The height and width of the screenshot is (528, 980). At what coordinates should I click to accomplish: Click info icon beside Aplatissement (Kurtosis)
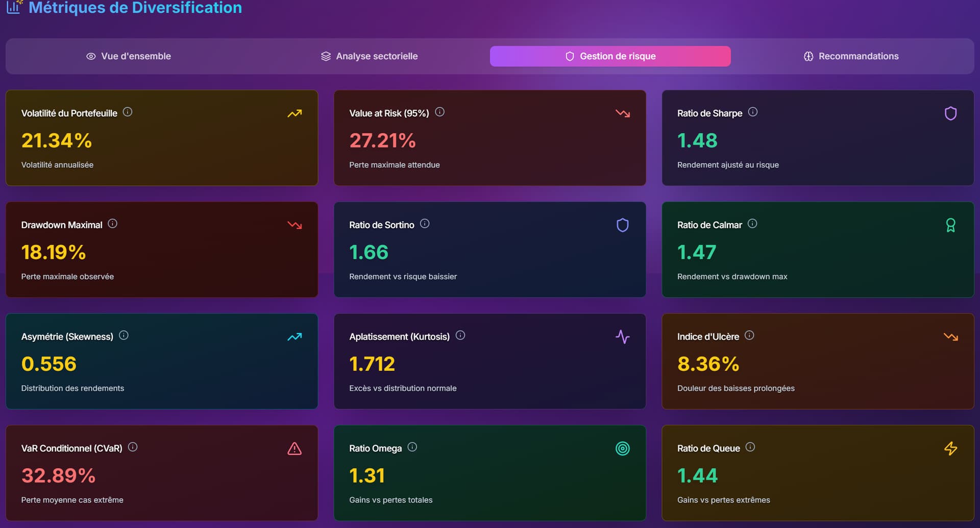coord(460,335)
